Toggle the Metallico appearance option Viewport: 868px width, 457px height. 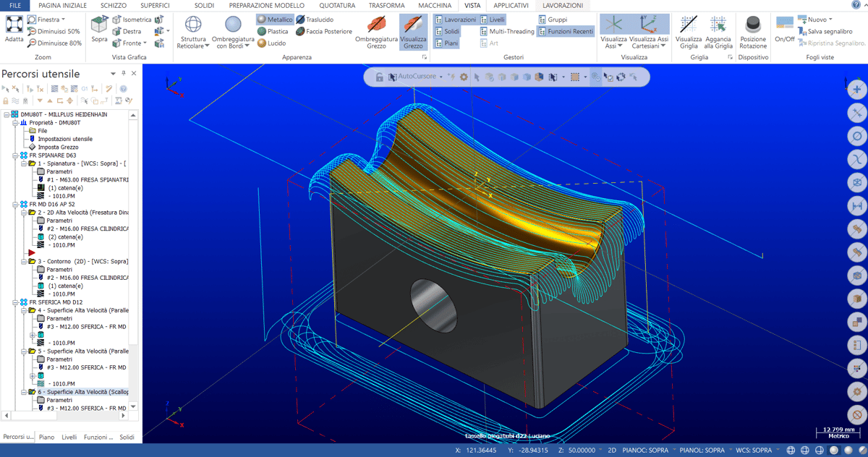click(275, 20)
